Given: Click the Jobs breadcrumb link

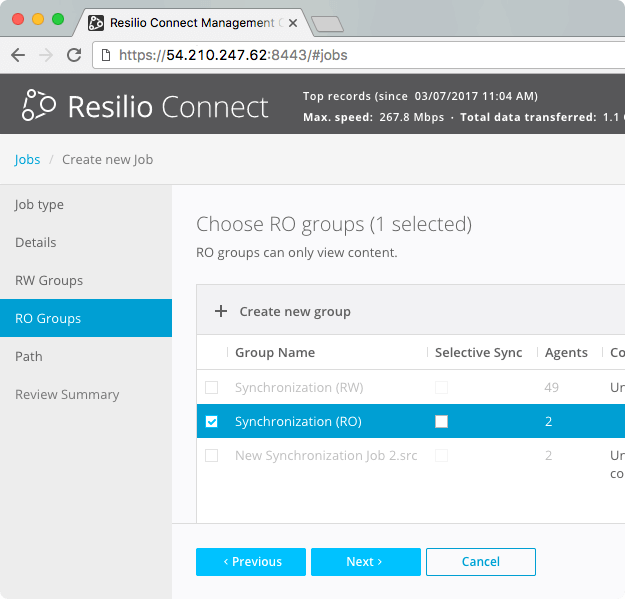Looking at the screenshot, I should pos(27,159).
